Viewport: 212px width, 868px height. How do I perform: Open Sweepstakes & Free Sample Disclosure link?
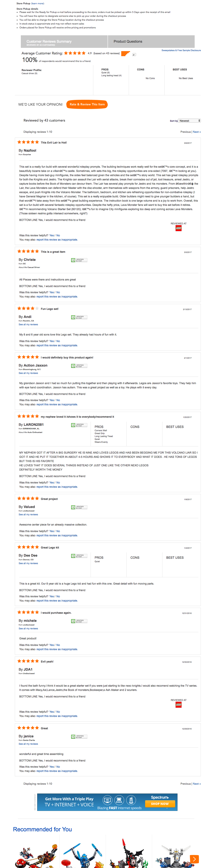pos(181,51)
